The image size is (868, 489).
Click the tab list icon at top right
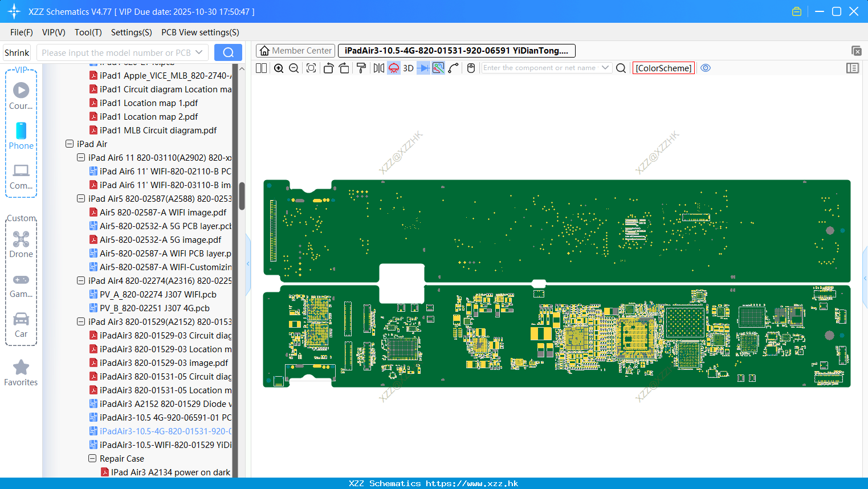click(x=856, y=51)
